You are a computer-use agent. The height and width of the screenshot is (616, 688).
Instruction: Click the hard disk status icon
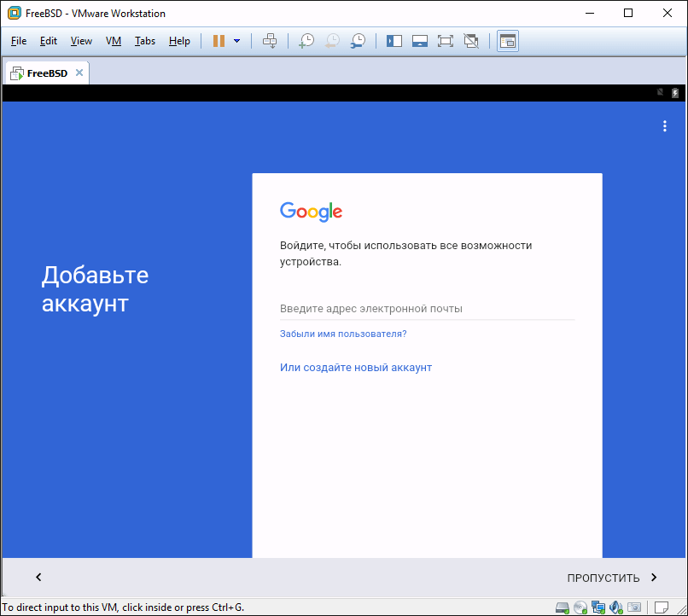click(562, 607)
